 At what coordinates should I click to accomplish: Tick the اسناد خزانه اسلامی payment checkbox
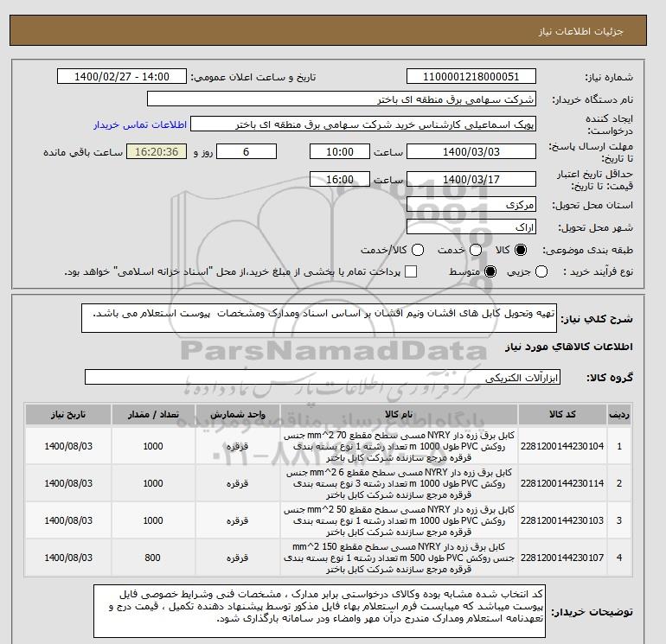point(411,271)
